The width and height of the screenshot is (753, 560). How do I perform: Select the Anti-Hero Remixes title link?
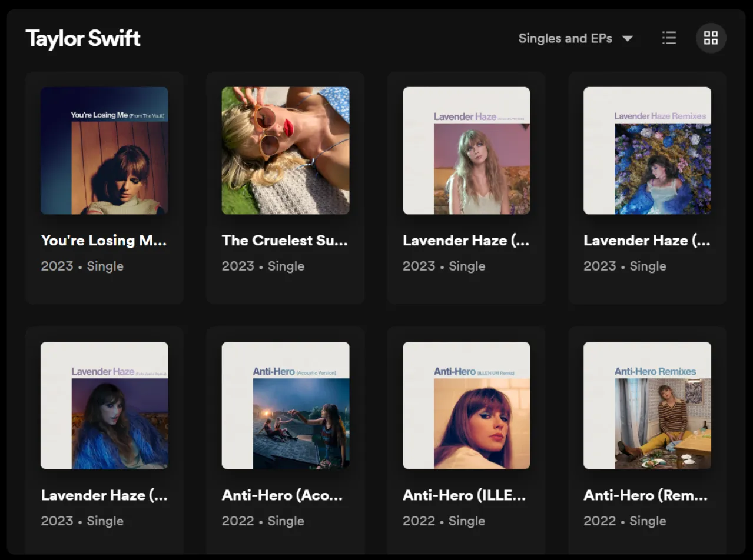pyautogui.click(x=645, y=495)
